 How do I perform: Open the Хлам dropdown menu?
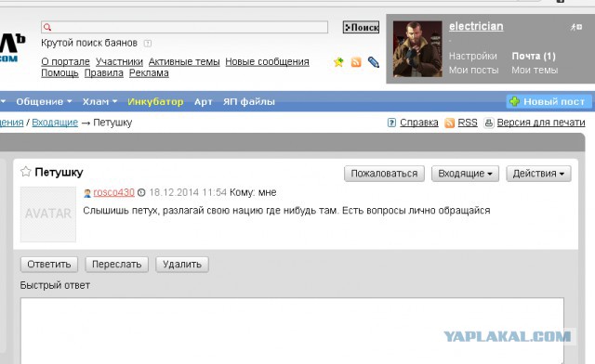click(x=99, y=101)
